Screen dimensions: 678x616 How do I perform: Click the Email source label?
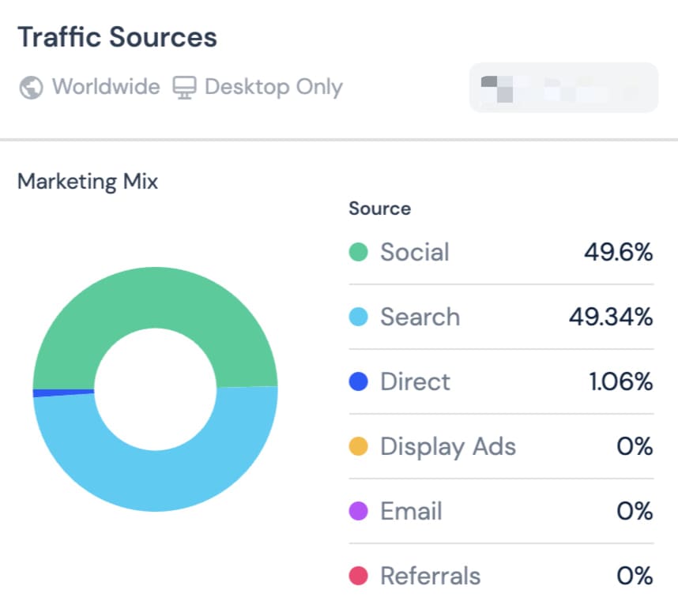[x=411, y=512]
